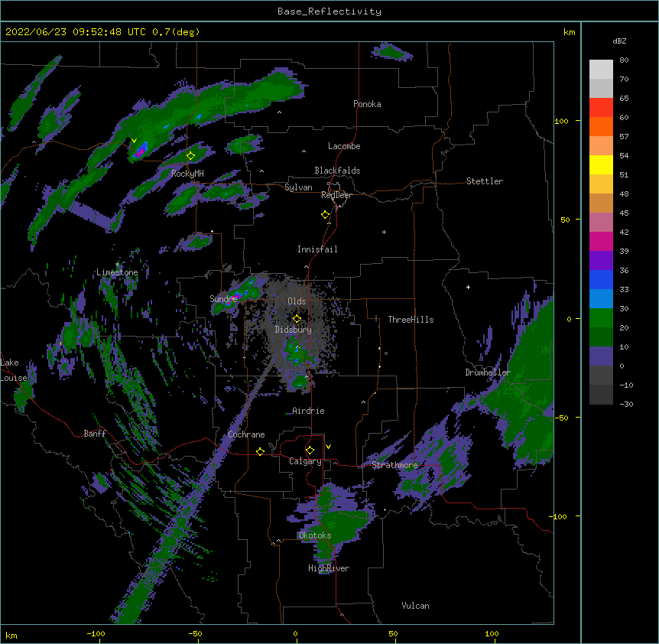Click the HighRiver label
Screen dimensions: 659x644
(329, 568)
